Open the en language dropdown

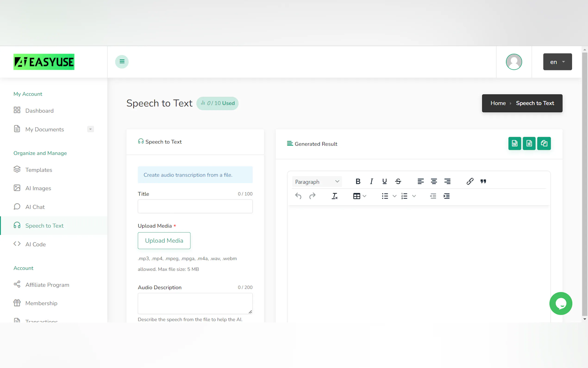click(557, 62)
